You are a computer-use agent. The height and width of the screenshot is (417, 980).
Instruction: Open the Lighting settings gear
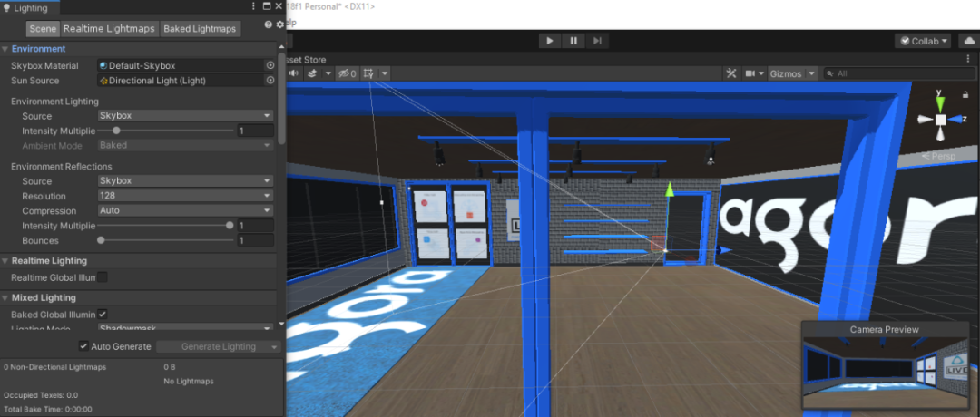click(x=279, y=24)
